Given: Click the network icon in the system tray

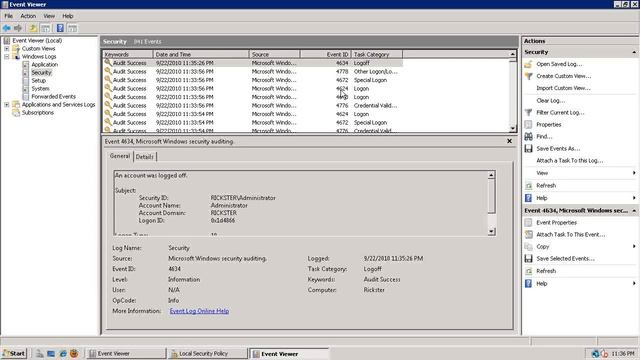Looking at the screenshot, I should pyautogui.click(x=595, y=353).
